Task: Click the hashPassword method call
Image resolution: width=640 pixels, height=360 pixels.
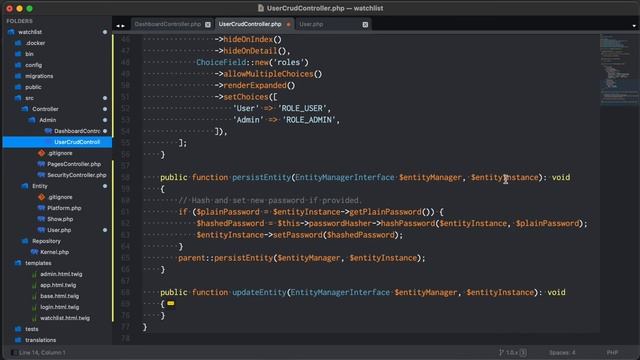Action: coord(408,224)
